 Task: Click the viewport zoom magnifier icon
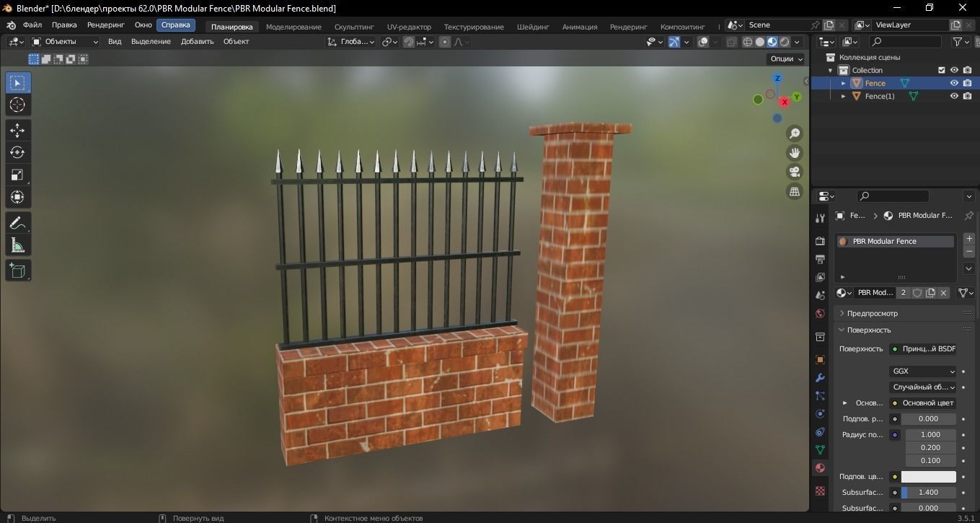[795, 133]
